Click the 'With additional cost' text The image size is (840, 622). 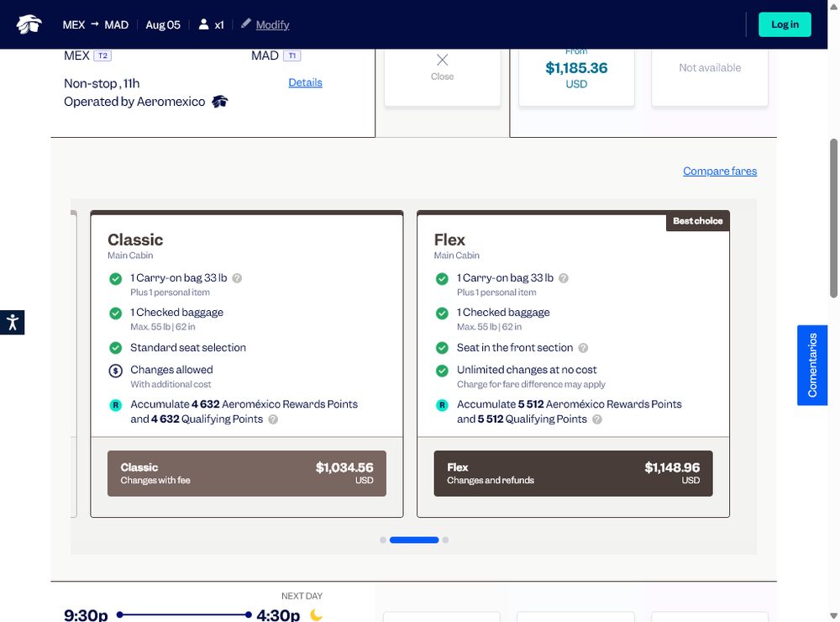pos(171,384)
